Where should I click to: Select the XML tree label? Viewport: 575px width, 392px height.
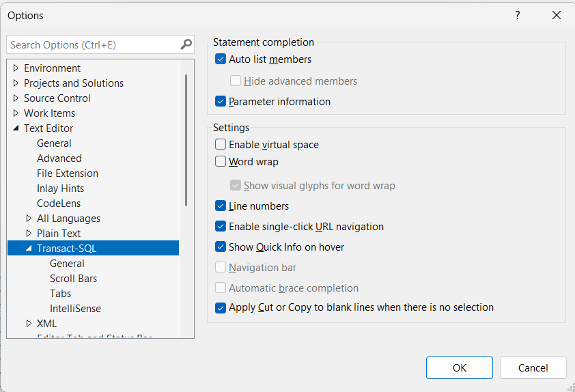(46, 324)
